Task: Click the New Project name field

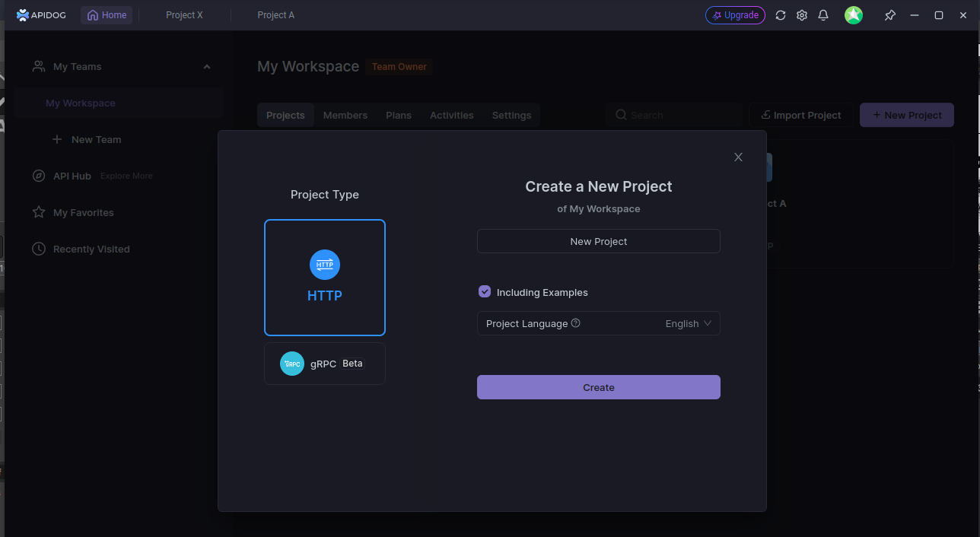Action: click(x=599, y=241)
